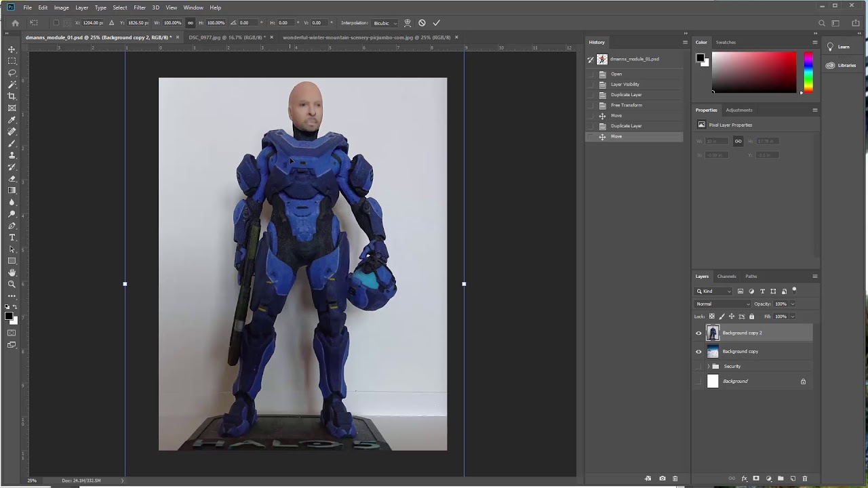Switch to the Channels tab

pos(726,277)
